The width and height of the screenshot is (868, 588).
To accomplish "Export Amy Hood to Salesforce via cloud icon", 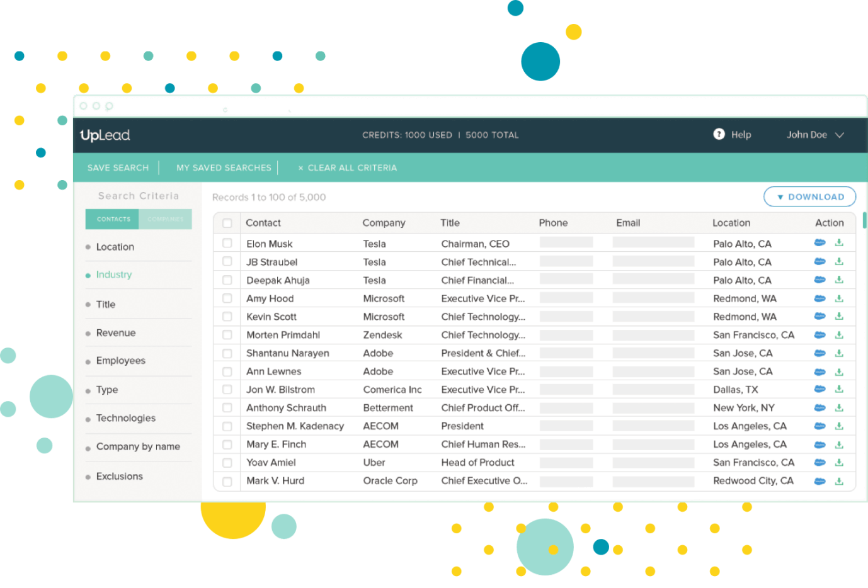I will pos(819,298).
